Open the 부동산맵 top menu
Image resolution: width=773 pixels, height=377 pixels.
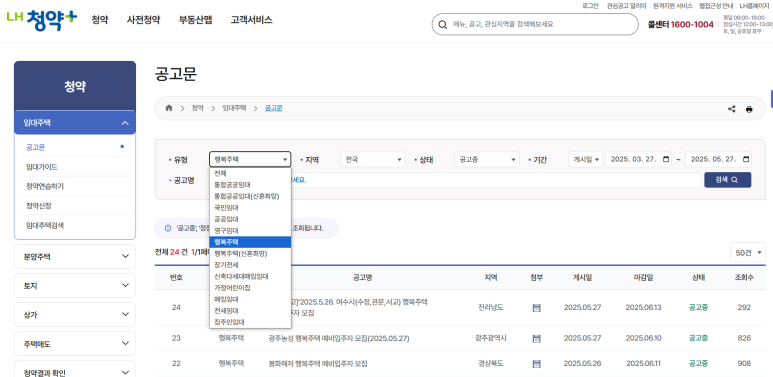point(195,20)
